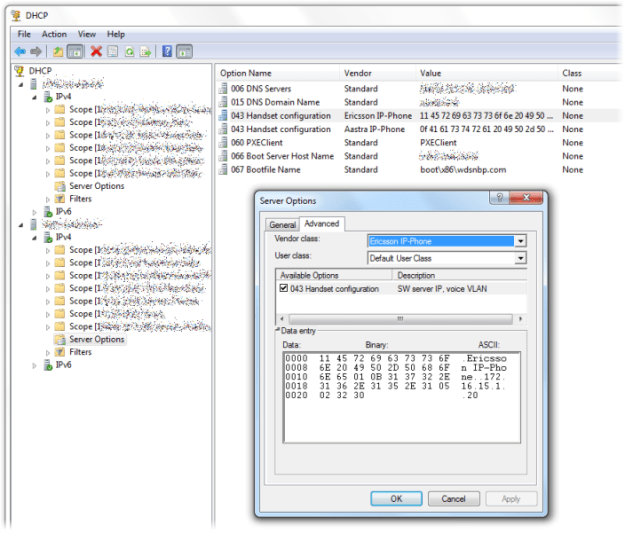Click the DHCP trophy icon in title bar

16,16
